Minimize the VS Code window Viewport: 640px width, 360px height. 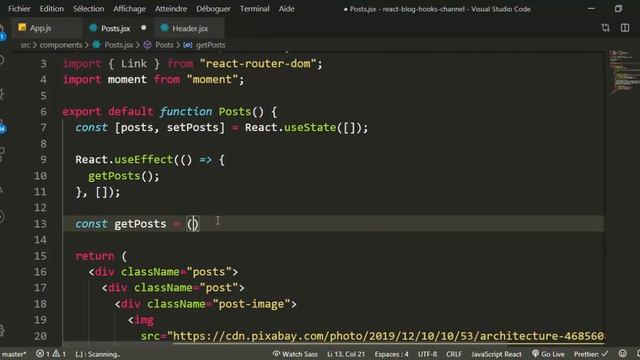591,9
